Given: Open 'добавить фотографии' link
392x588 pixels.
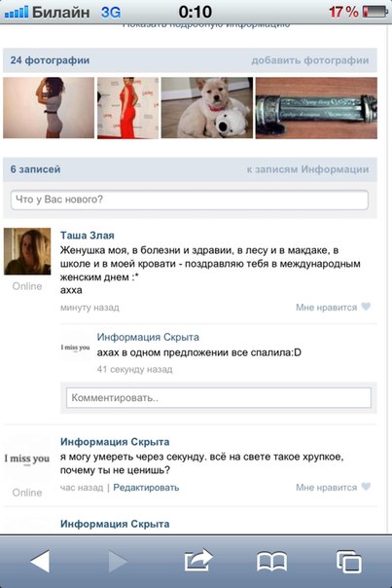Looking at the screenshot, I should click(310, 60).
